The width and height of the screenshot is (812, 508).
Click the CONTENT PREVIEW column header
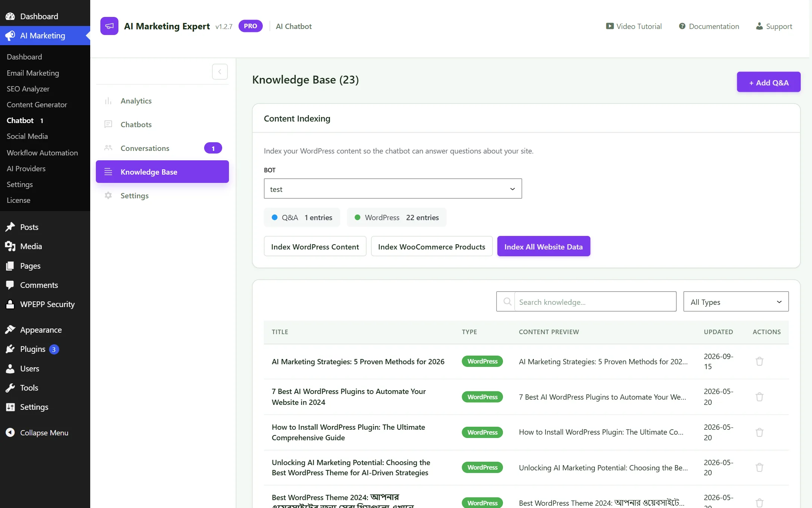[549, 332]
